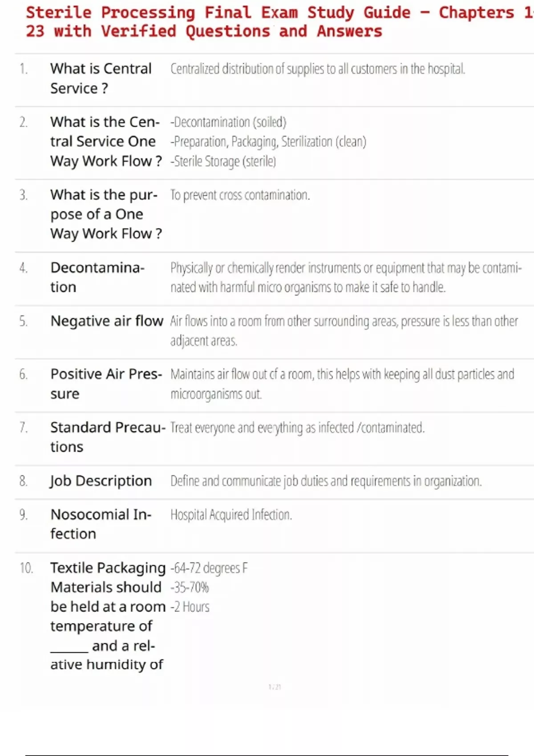The width and height of the screenshot is (534, 756).
Task: Click the answer 'Hospital Acquired Infection.'
Action: [231, 515]
